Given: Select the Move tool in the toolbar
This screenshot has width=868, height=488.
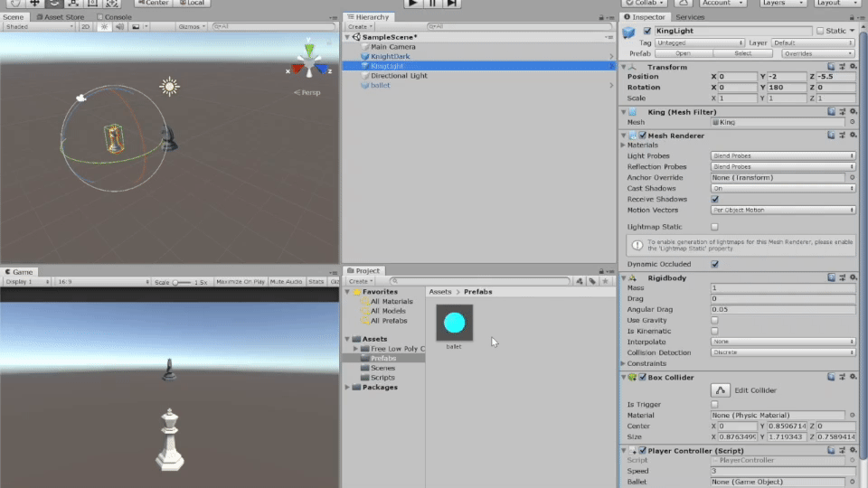Looking at the screenshot, I should tap(34, 4).
